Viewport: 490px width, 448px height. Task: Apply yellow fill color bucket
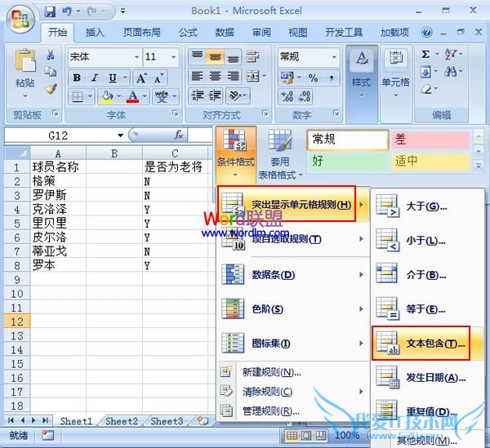(x=107, y=96)
